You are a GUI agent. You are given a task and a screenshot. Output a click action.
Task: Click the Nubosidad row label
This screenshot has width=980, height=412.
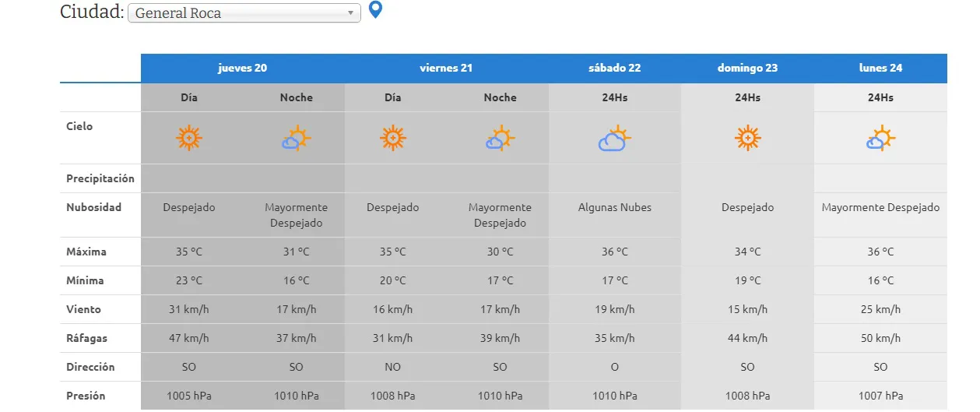tap(93, 207)
